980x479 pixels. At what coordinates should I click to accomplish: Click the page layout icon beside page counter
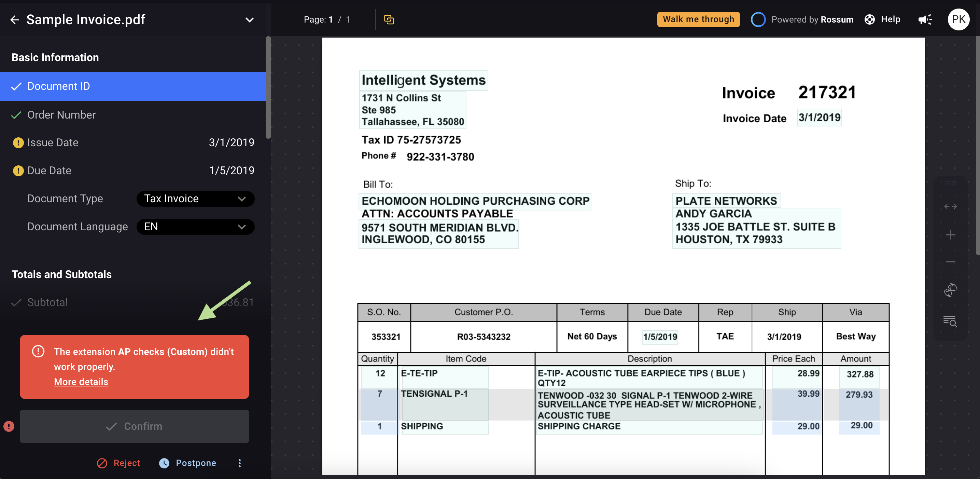[389, 19]
